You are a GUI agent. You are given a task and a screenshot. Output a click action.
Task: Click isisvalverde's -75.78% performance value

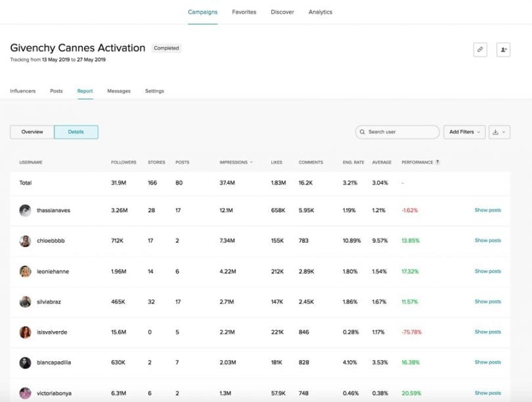[412, 332]
